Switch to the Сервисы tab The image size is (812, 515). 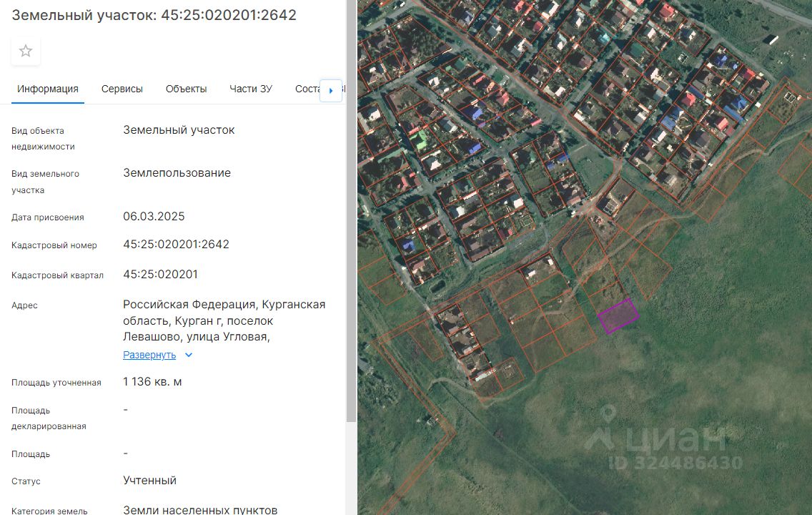tap(122, 89)
